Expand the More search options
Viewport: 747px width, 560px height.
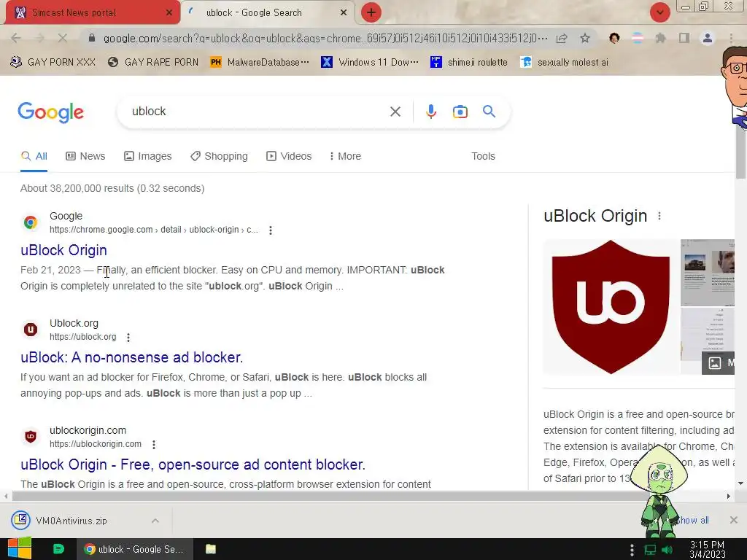pyautogui.click(x=345, y=156)
